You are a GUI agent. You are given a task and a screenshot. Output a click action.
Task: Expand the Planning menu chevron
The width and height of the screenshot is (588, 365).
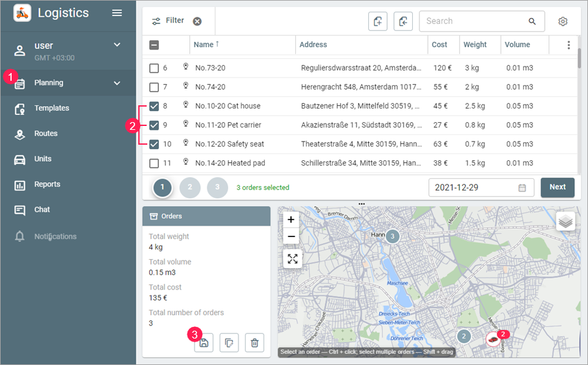117,83
